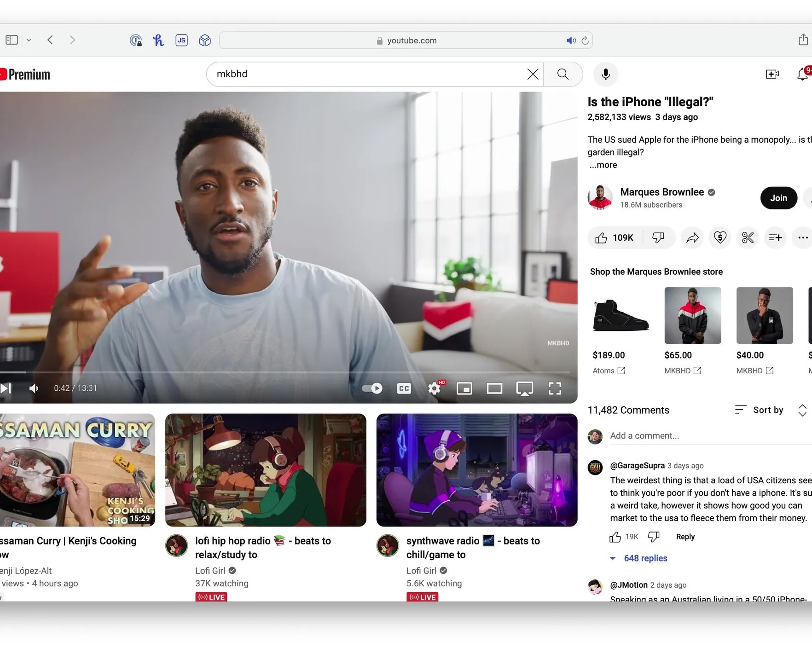Viewport: 812px width, 648px height.
Task: Click the youtube.com address bar
Action: (406, 40)
